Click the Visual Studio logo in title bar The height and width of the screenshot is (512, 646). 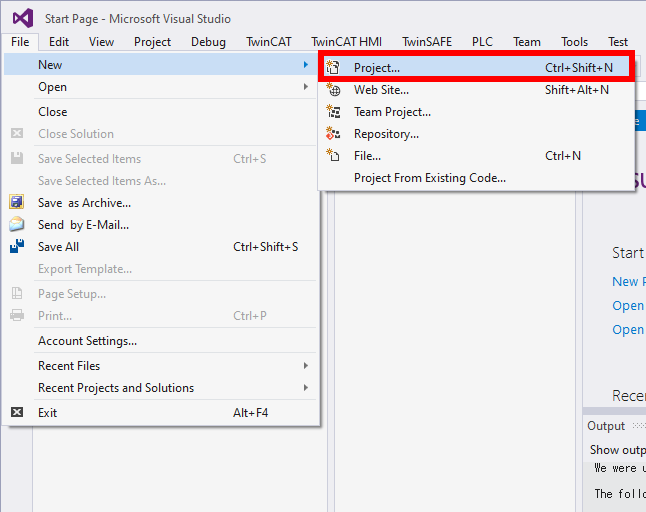[22, 18]
